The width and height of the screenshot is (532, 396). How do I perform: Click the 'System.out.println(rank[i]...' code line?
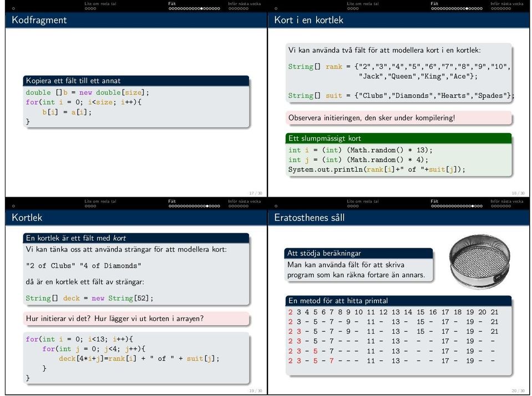click(x=377, y=169)
